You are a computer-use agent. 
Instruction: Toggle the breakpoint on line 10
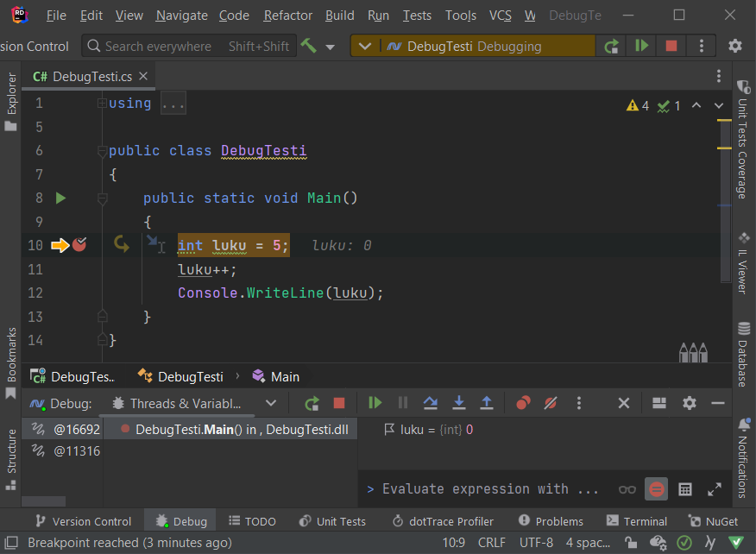[x=79, y=244]
